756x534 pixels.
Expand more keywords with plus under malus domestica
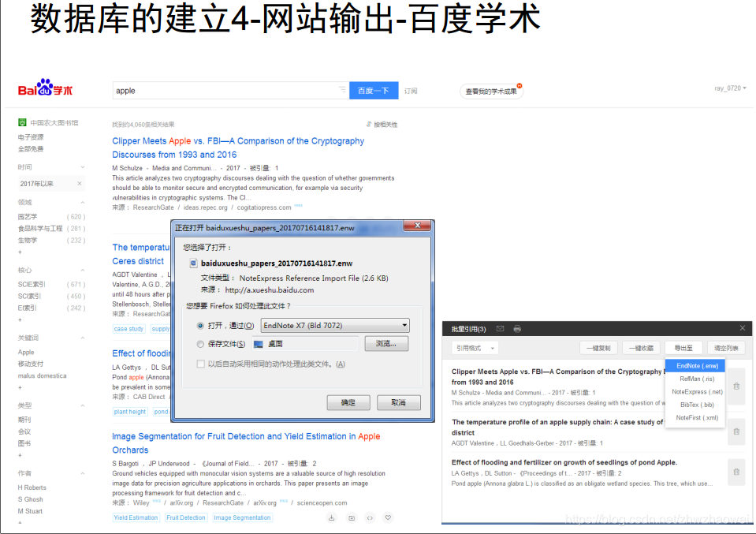20,387
